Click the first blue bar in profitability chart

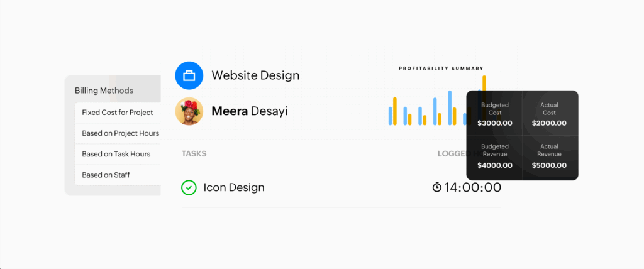click(391, 116)
